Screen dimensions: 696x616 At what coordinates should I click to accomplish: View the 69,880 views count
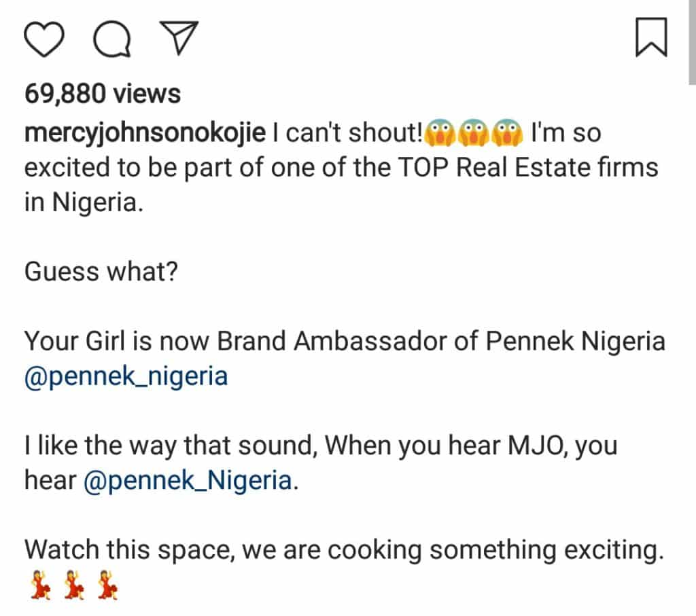pos(103,94)
